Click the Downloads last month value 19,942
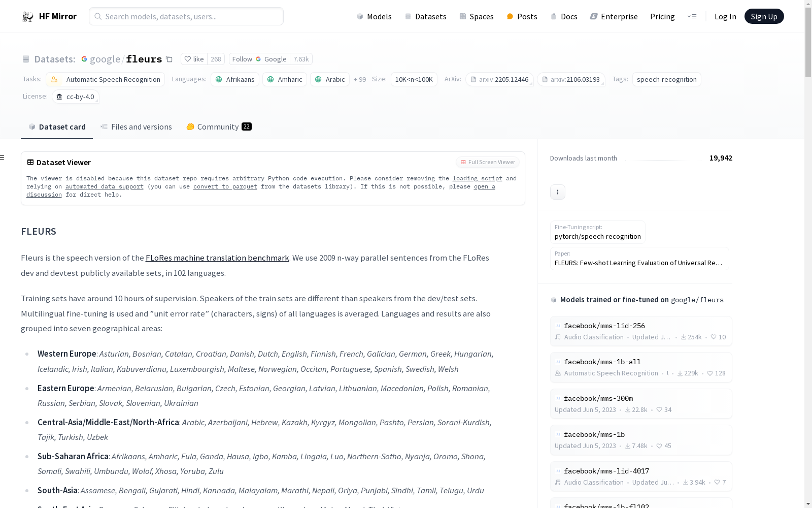This screenshot has height=508, width=812. pyautogui.click(x=721, y=158)
